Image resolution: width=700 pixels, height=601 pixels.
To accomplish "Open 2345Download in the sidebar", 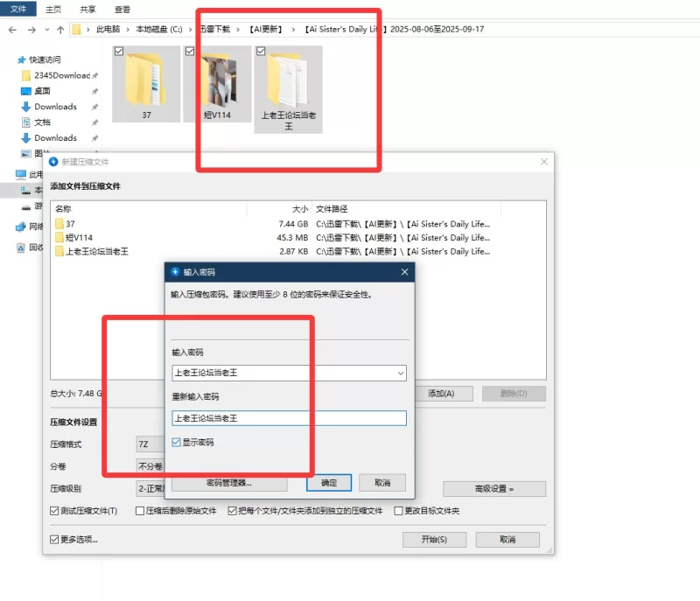I will click(x=61, y=75).
